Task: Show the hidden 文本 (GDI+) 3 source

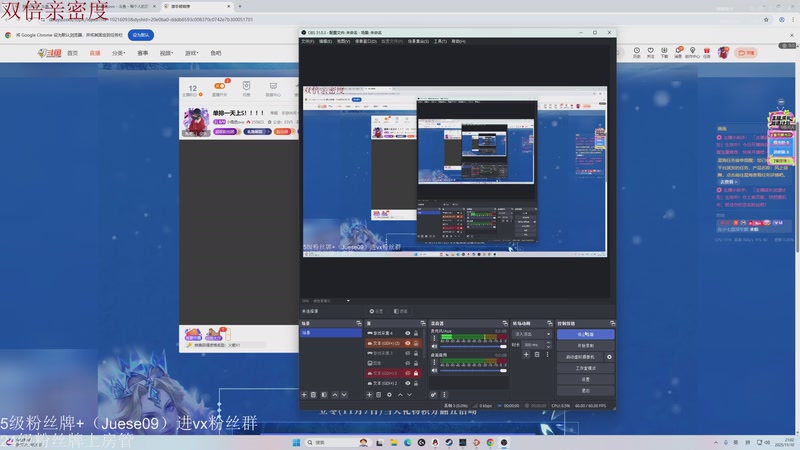Action: point(408,373)
